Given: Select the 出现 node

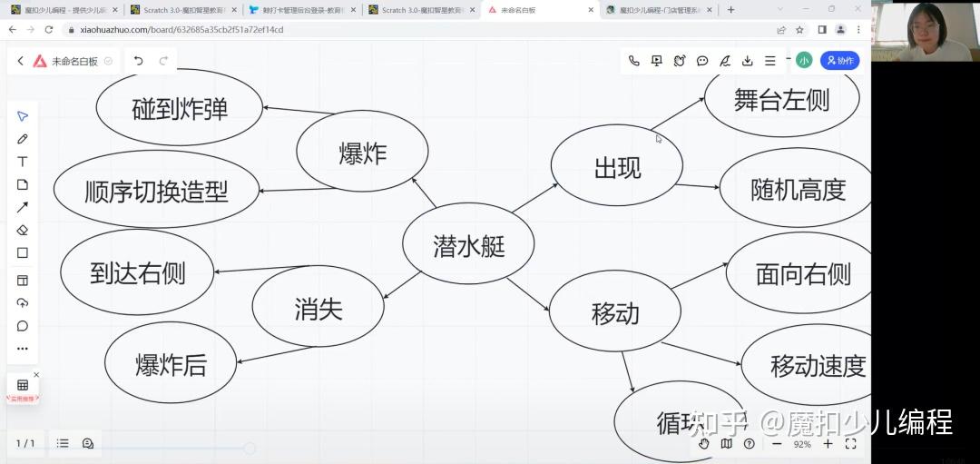Looking at the screenshot, I should 617,165.
